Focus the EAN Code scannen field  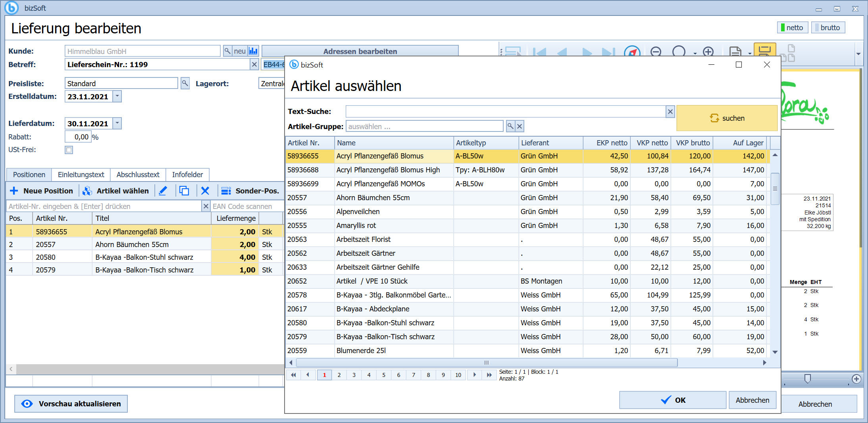pyautogui.click(x=247, y=206)
